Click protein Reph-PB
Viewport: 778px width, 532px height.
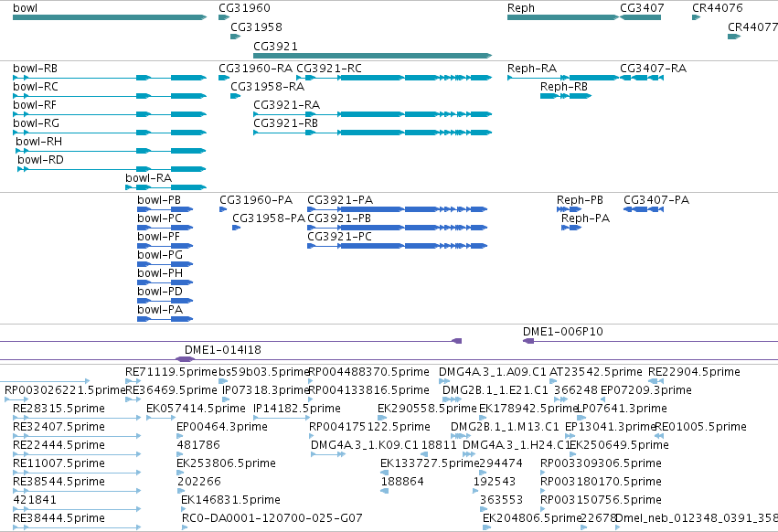click(x=569, y=209)
